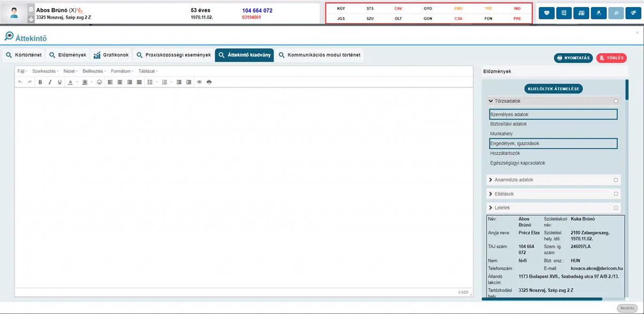This screenshot has height=314, width=644.
Task: Redo the last undone edit
Action: tap(30, 82)
